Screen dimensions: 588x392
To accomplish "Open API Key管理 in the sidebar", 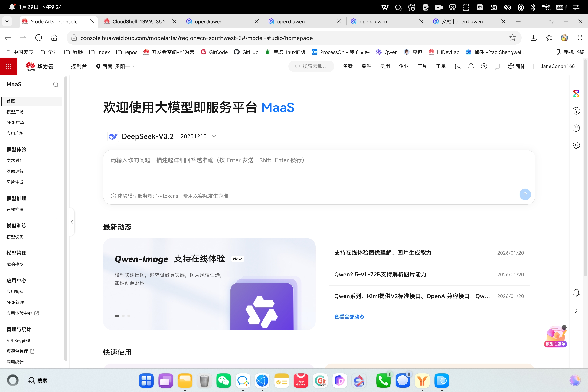I will pos(18,341).
